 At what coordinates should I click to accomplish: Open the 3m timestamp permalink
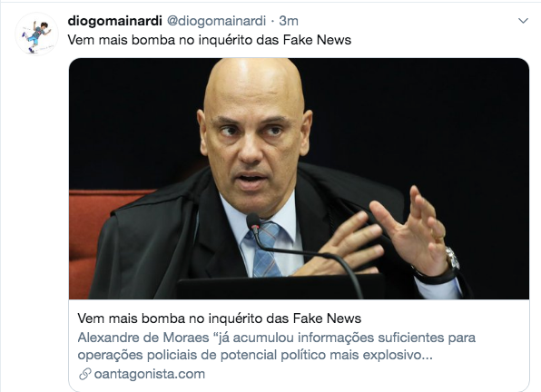pos(289,21)
